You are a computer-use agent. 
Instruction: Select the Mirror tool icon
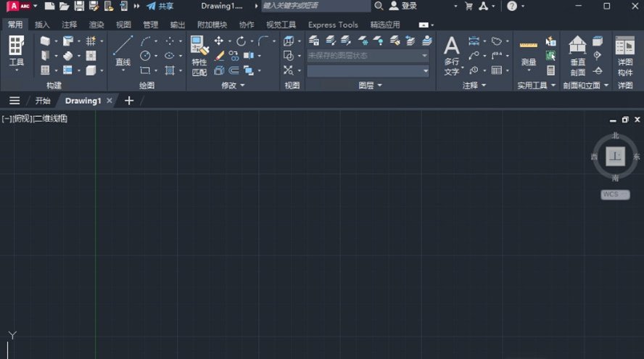(x=249, y=55)
